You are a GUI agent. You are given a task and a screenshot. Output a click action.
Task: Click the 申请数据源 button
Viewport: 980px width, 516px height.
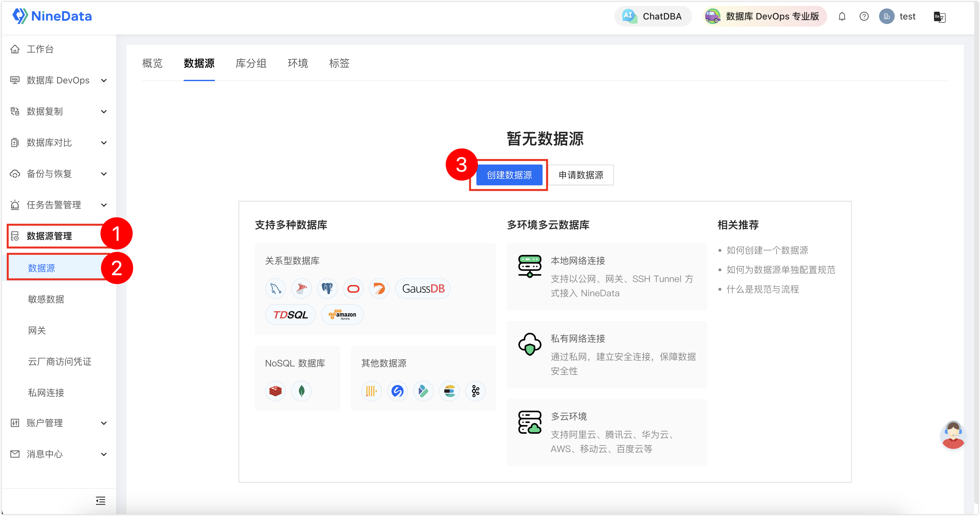(581, 175)
